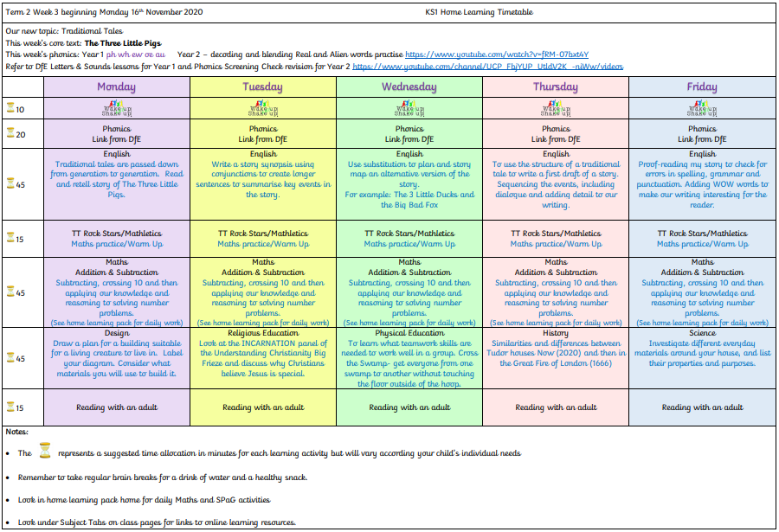Click the hourglass icon beside the 10-minute row
The image size is (779, 532).
click(x=10, y=109)
